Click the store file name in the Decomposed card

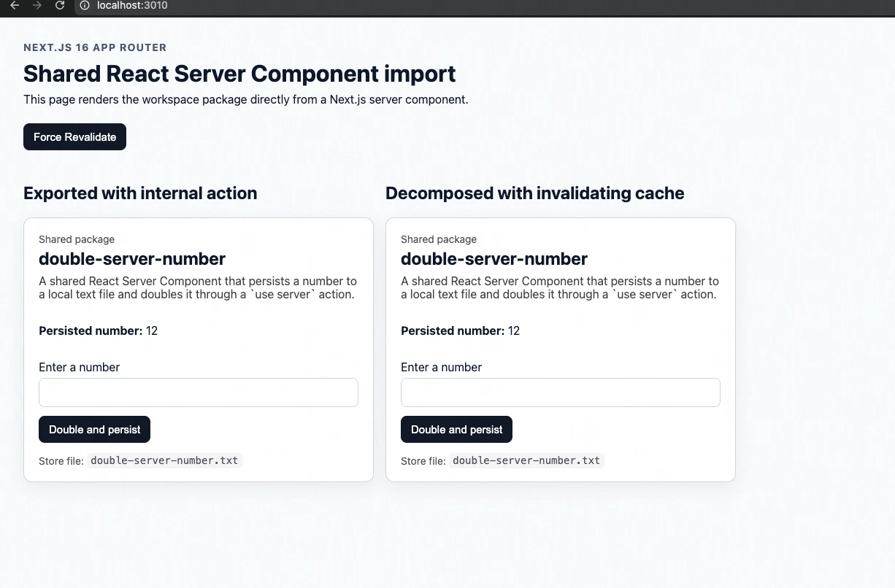point(526,460)
